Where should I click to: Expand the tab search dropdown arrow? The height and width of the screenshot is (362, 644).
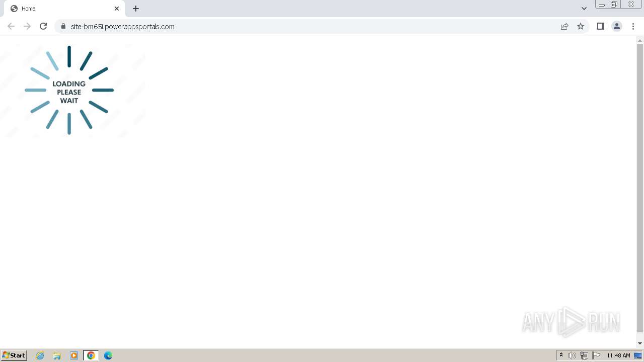[x=584, y=9]
